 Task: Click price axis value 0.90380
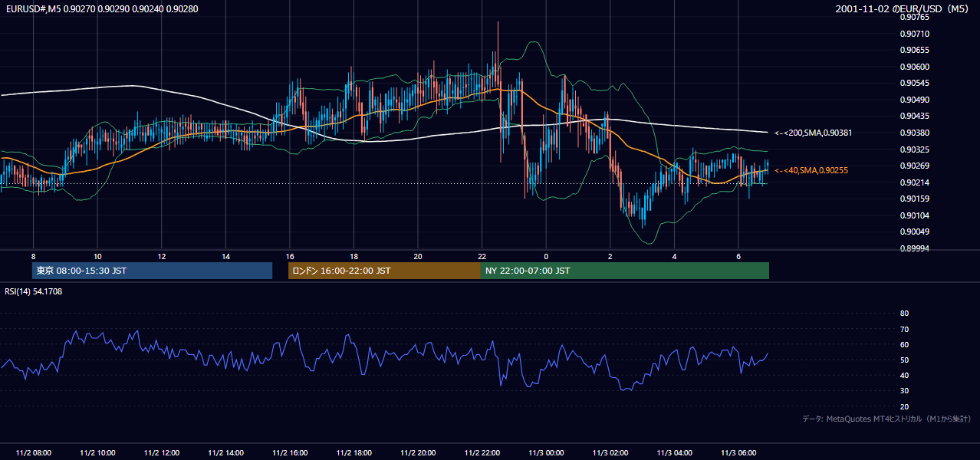(915, 133)
